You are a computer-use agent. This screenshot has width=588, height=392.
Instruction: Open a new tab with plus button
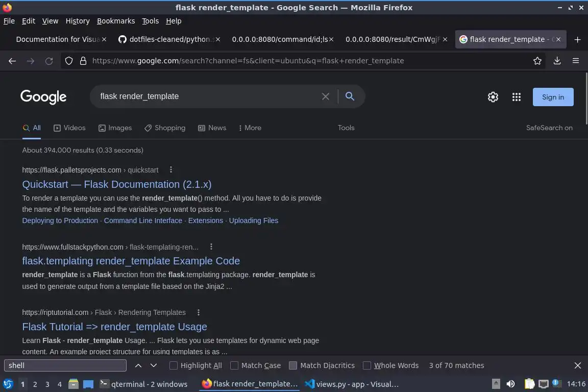click(x=577, y=39)
